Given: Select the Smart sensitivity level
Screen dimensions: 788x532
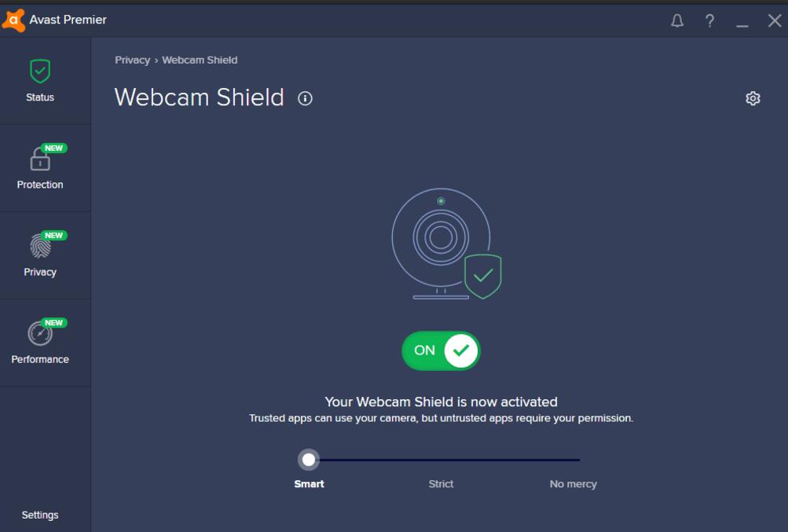Looking at the screenshot, I should 309,484.
